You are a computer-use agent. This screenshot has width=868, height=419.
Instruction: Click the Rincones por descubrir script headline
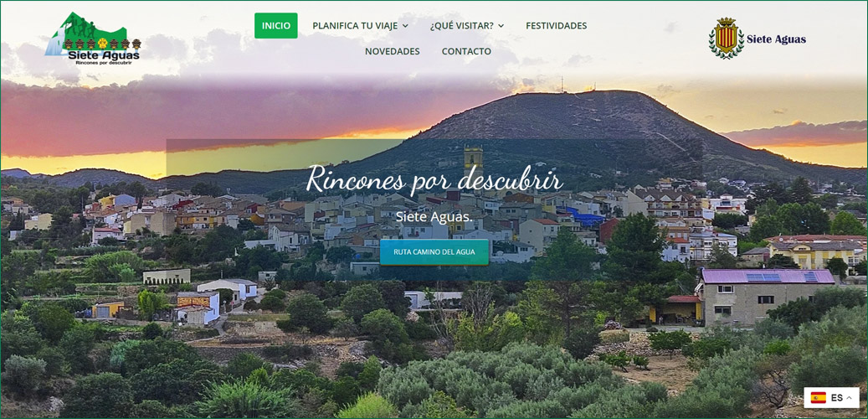[x=434, y=179]
